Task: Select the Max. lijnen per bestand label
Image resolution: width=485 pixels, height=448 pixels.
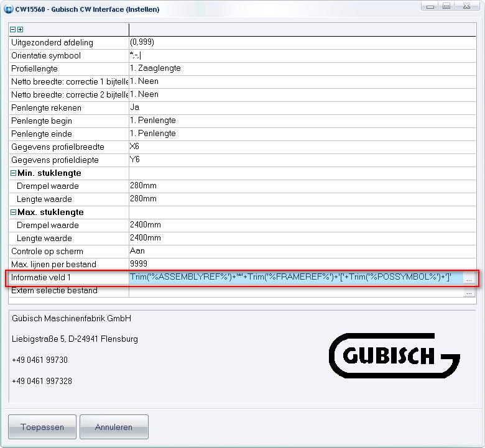Action: 53,264
